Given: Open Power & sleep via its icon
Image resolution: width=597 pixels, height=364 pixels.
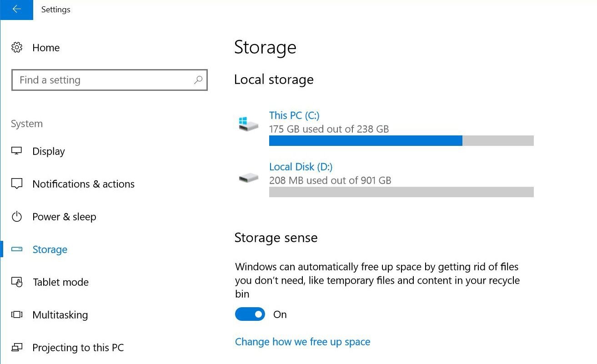Looking at the screenshot, I should (17, 216).
